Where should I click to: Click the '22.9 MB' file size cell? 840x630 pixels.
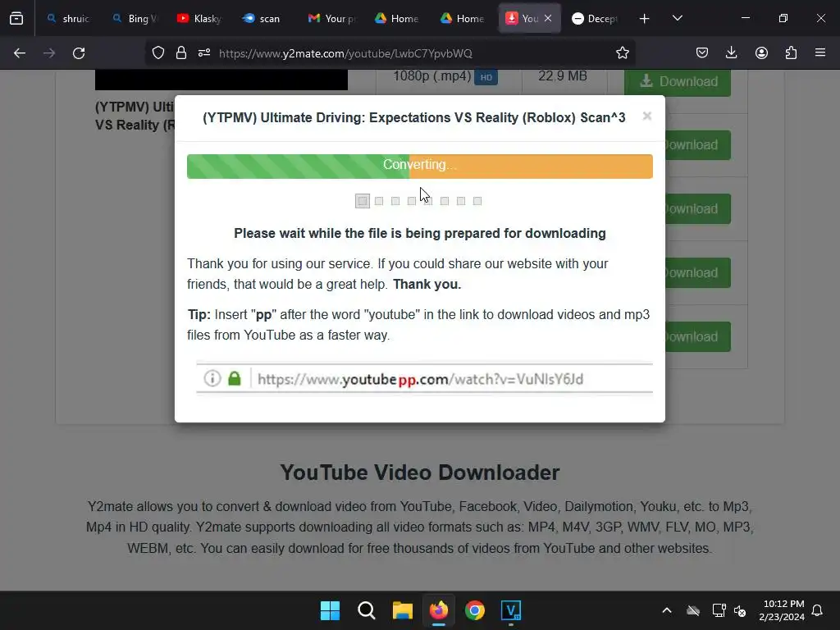pos(563,76)
